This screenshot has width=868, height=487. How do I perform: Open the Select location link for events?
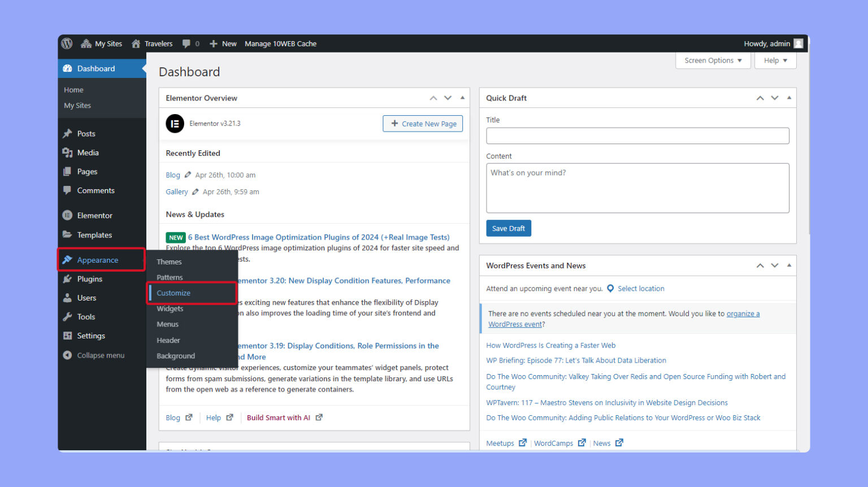click(641, 288)
